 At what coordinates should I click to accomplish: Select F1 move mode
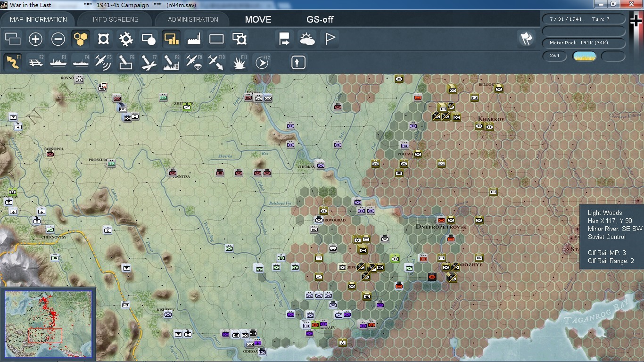coord(13,62)
